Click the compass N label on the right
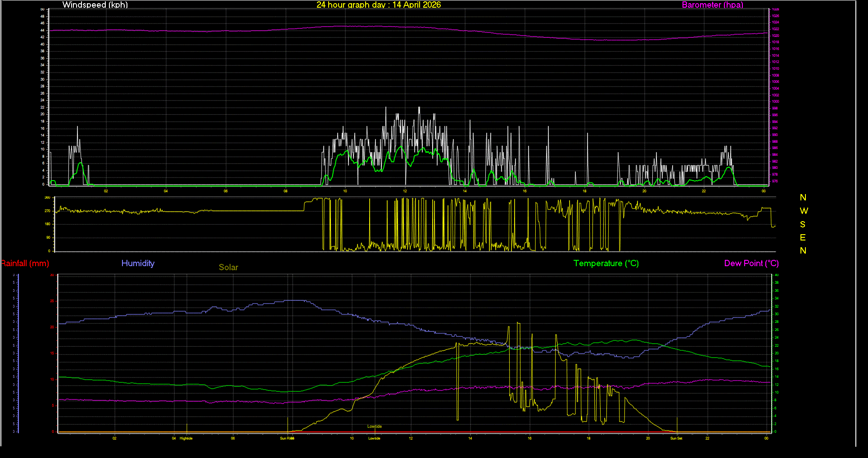The height and width of the screenshot is (458, 868). [803, 197]
